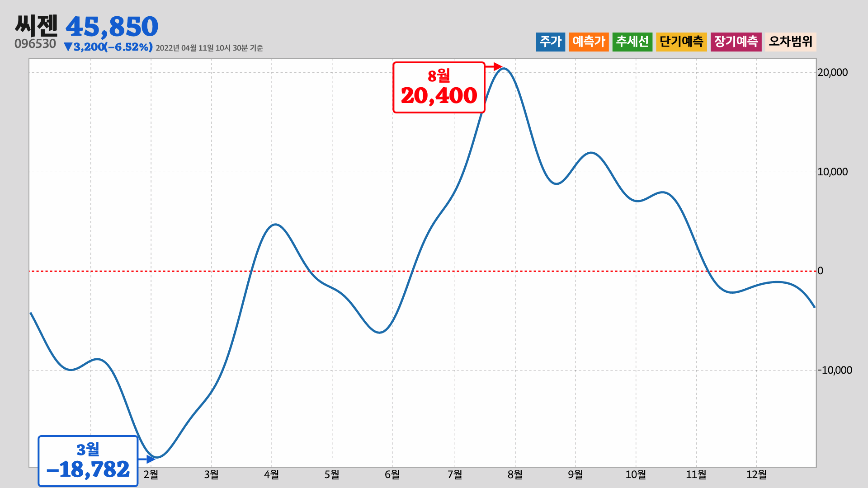This screenshot has height=488, width=868.
Task: Click the stock code 096530
Action: pos(35,44)
